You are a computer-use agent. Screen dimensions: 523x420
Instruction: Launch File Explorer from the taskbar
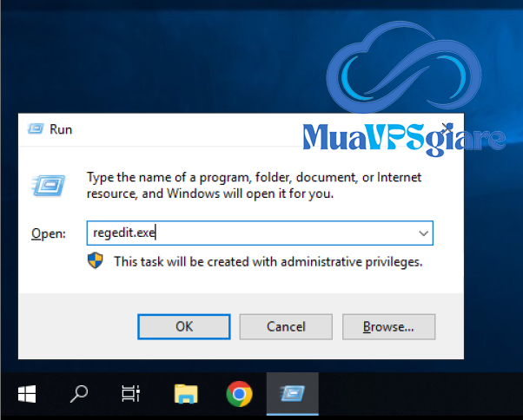(x=185, y=395)
